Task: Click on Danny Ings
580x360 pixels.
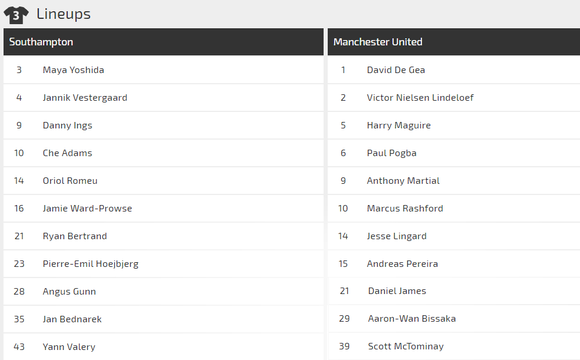Action: pyautogui.click(x=67, y=125)
